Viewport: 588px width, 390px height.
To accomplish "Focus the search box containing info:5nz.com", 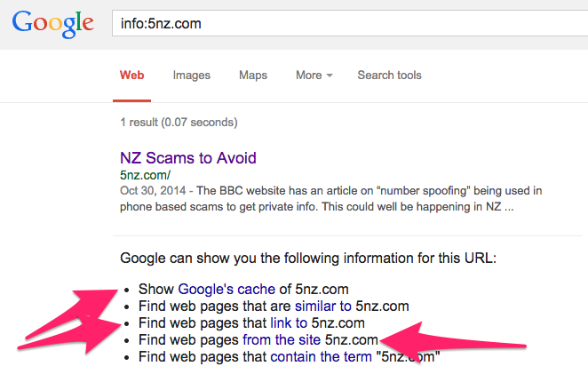I will pos(350,23).
